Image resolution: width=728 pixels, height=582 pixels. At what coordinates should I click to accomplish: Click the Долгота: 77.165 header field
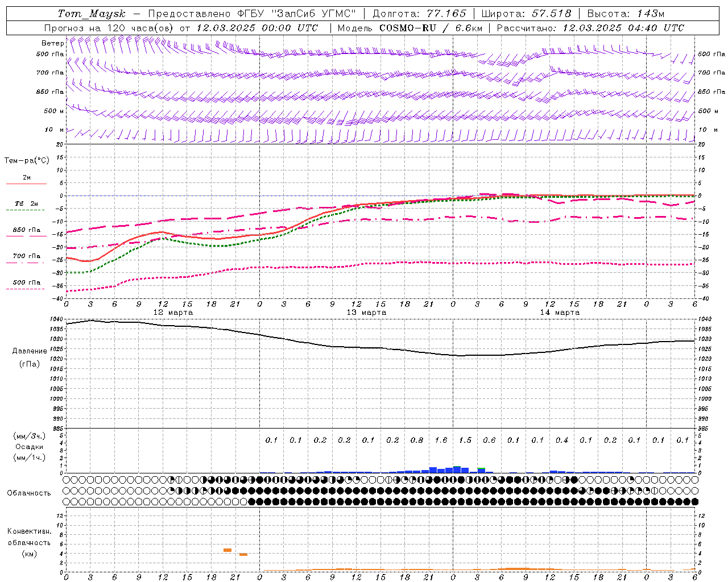pos(419,14)
